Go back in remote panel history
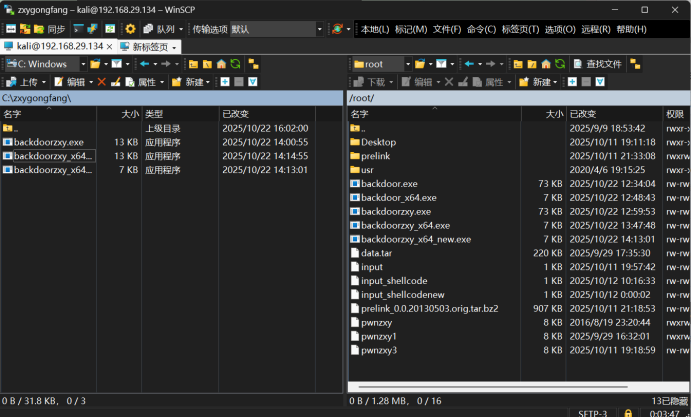This screenshot has height=418, width=691. pos(469,64)
